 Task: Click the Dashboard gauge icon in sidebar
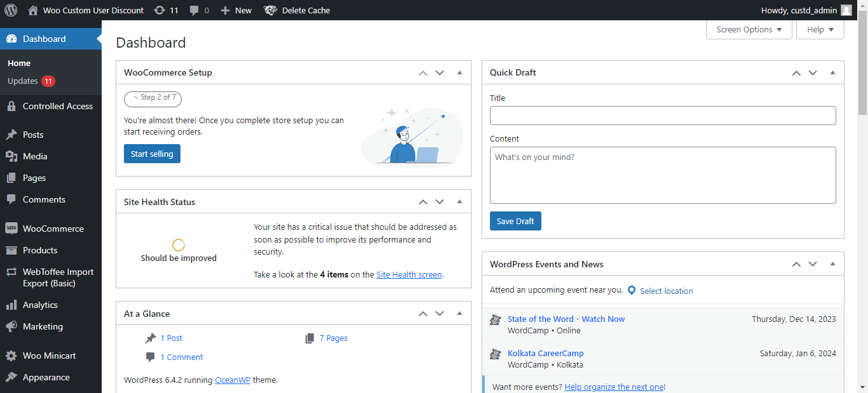(x=11, y=39)
